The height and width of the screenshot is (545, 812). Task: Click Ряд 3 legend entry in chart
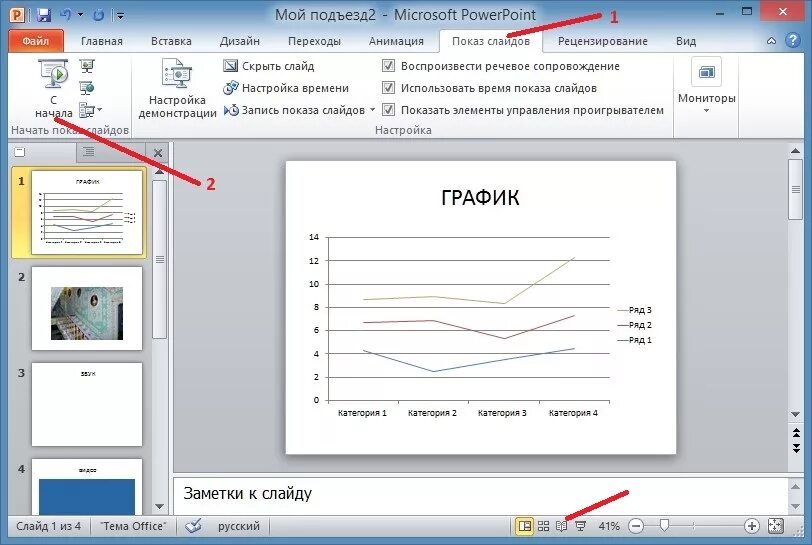pos(635,310)
